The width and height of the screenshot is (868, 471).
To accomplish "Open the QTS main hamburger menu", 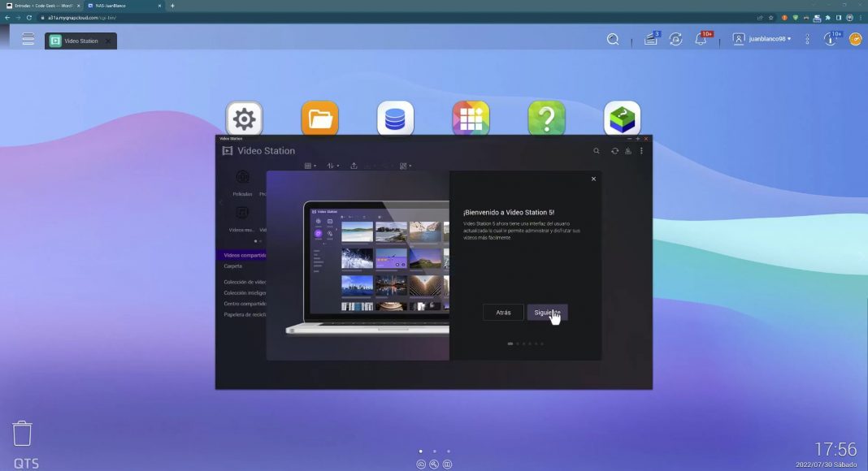I will (x=28, y=39).
